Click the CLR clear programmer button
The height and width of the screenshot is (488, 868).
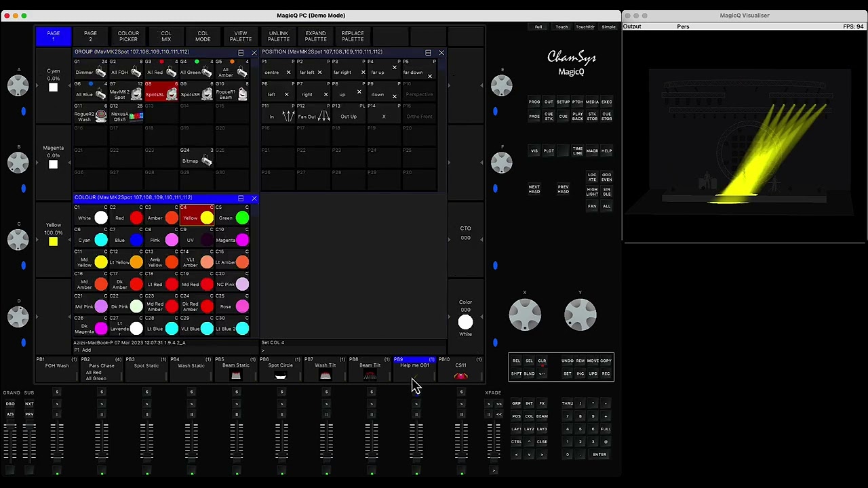542,361
